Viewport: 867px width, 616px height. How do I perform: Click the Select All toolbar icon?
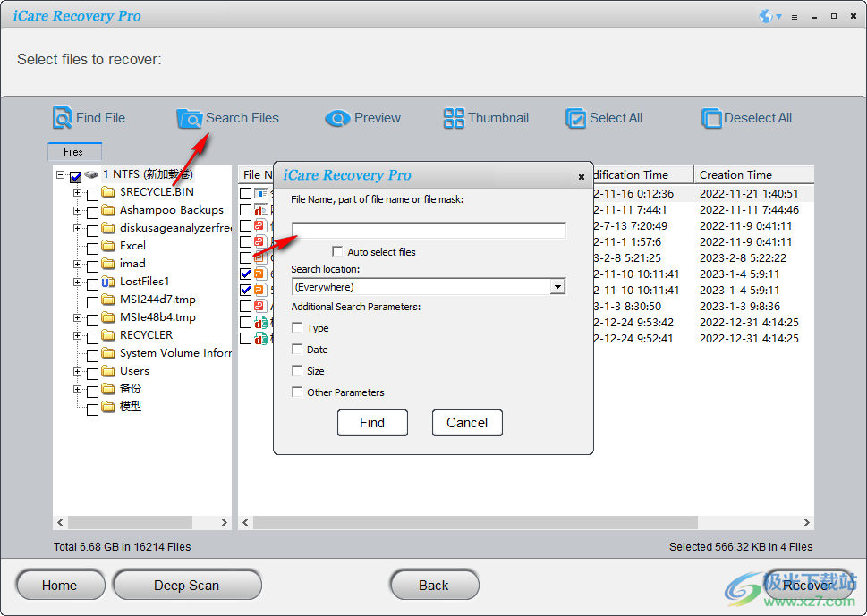click(576, 118)
